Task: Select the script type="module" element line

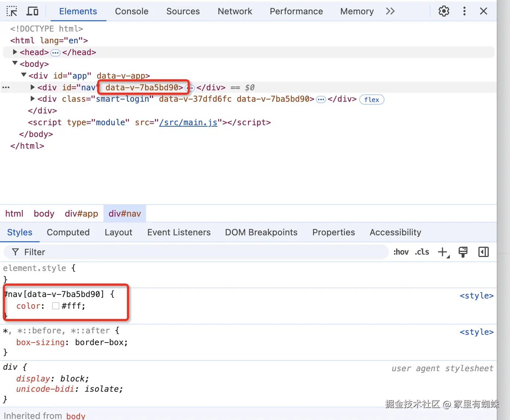Action: 149,122
